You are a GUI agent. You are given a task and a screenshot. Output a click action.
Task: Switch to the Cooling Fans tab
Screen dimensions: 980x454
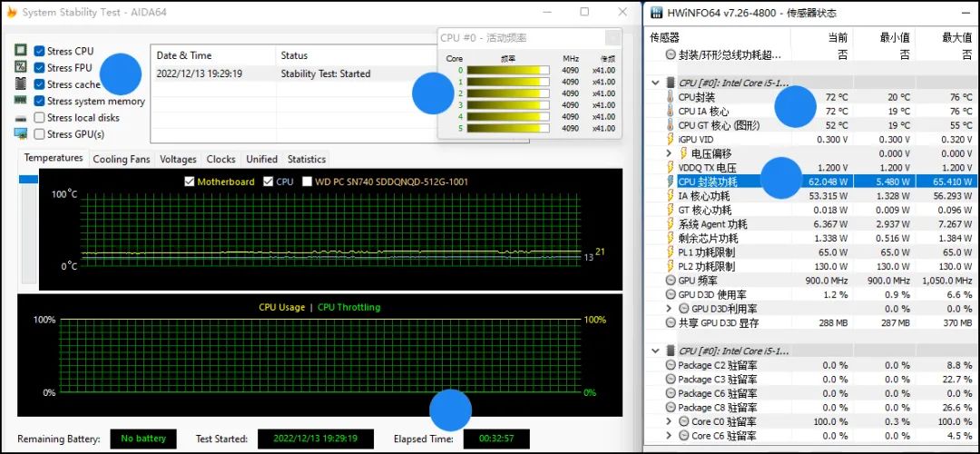coord(122,159)
